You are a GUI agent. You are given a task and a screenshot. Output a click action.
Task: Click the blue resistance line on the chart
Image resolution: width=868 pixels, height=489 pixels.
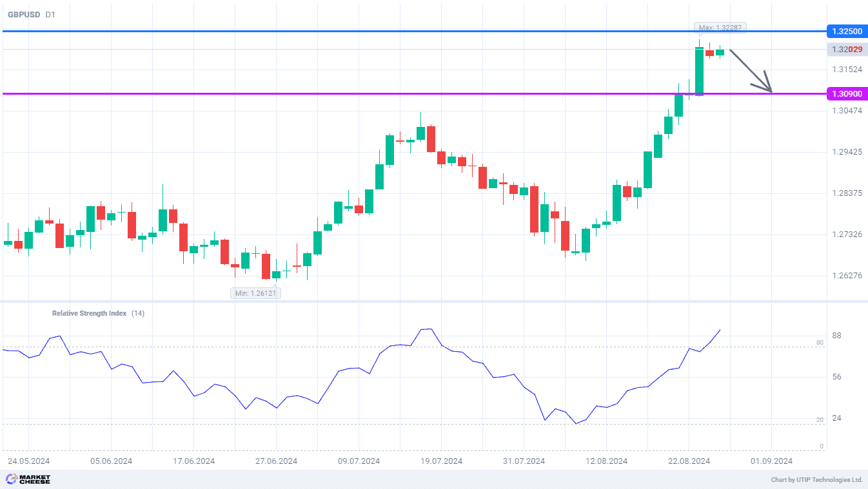pos(387,31)
